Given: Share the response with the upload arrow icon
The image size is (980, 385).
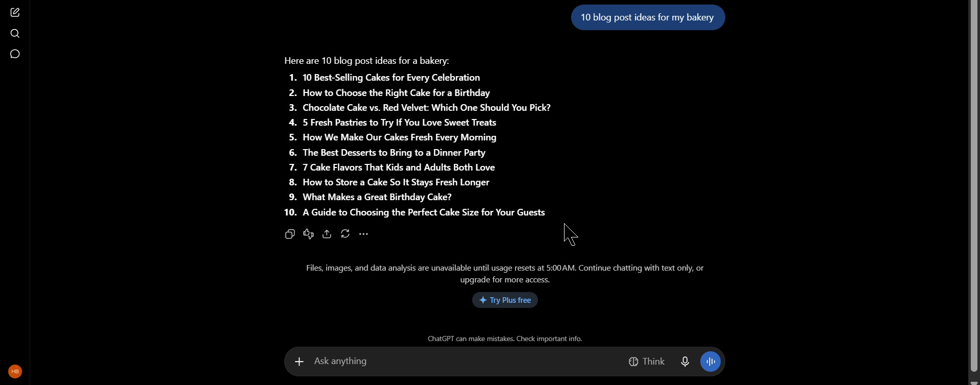Looking at the screenshot, I should (327, 234).
